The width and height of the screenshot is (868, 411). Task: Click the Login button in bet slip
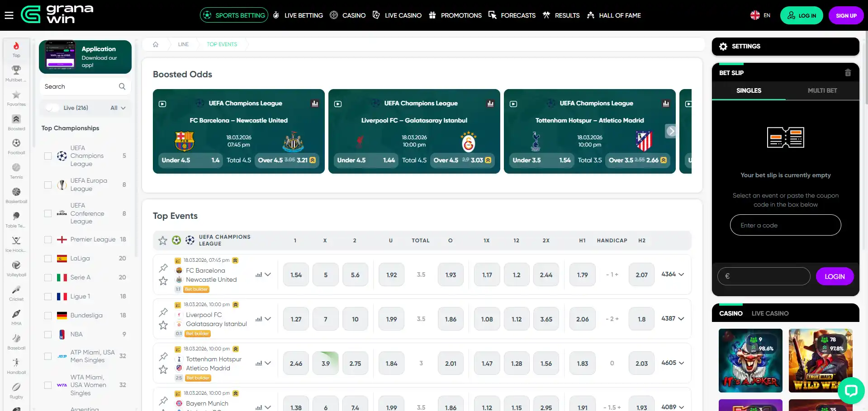click(x=835, y=276)
